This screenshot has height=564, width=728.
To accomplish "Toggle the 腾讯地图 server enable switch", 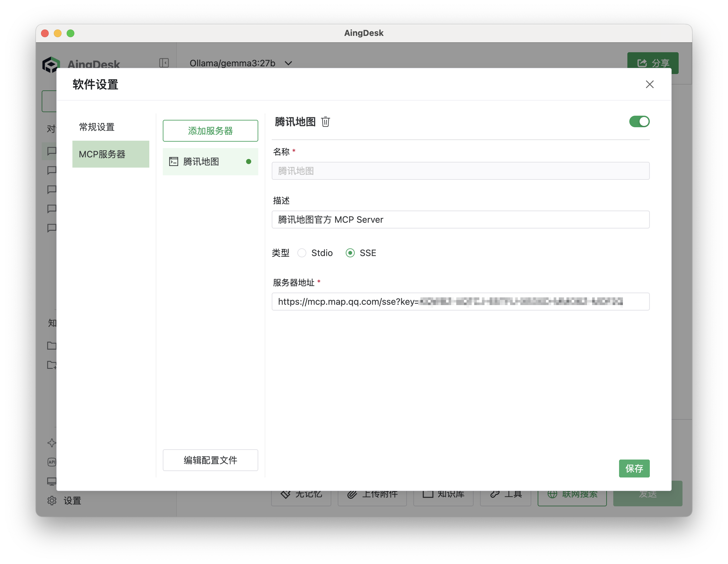I will pos(639,122).
